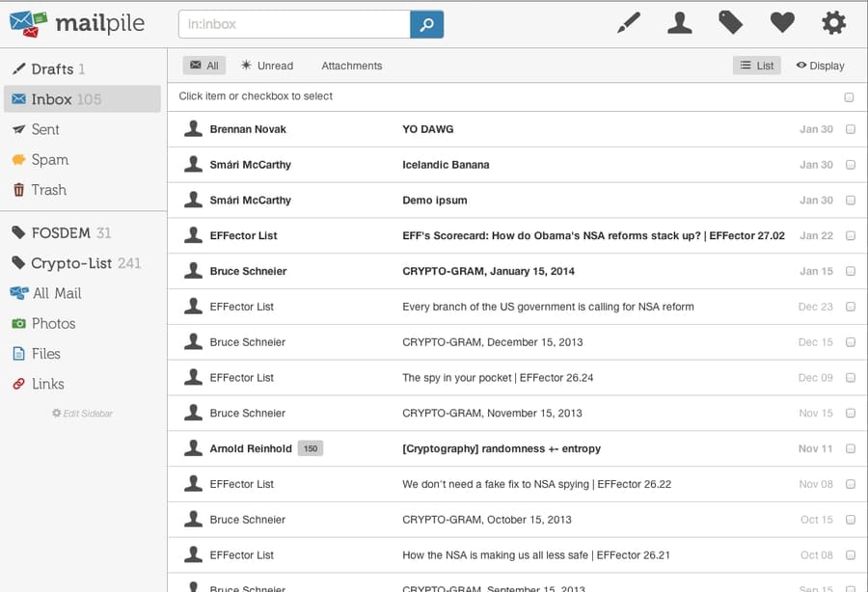This screenshot has height=592, width=868.
Task: Click the 150 thread count badge
Action: 311,448
